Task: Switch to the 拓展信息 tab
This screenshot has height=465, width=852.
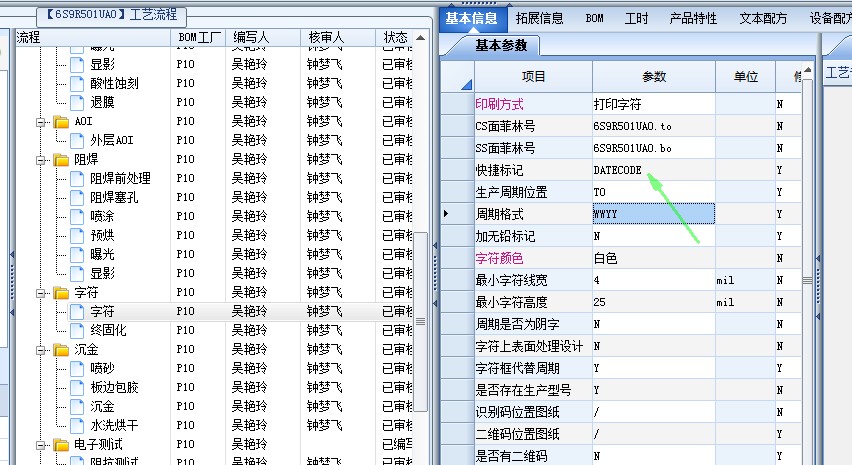Action: [x=540, y=18]
